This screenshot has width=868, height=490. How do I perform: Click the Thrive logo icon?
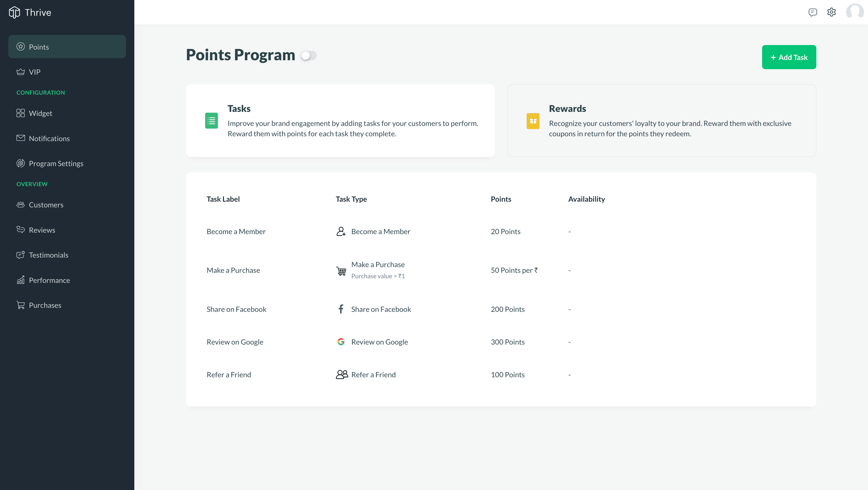[14, 12]
